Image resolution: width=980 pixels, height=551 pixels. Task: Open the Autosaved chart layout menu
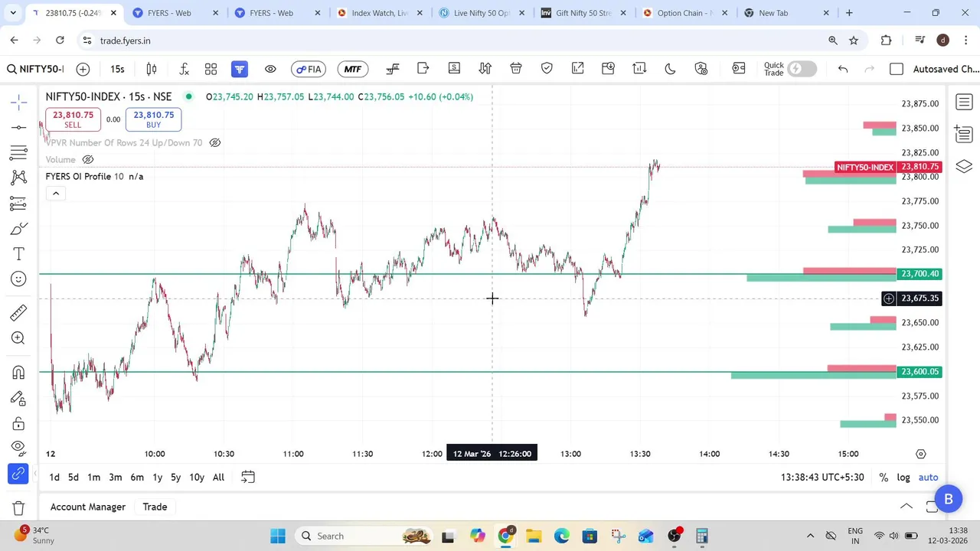pos(946,69)
